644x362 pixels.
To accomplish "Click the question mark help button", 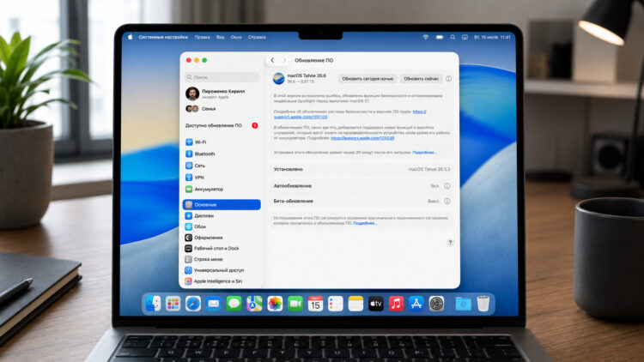I will tap(450, 243).
